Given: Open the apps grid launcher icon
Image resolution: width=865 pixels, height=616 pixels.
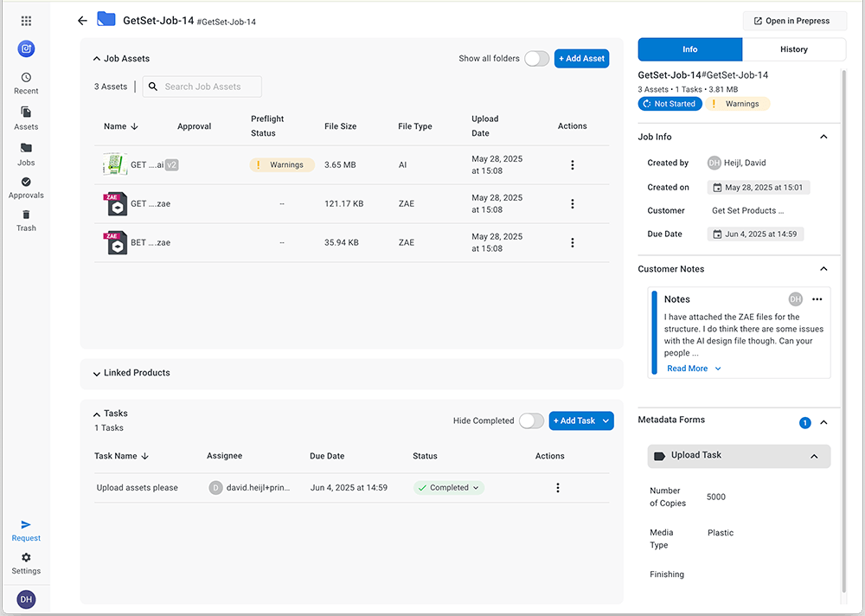Looking at the screenshot, I should (x=26, y=21).
